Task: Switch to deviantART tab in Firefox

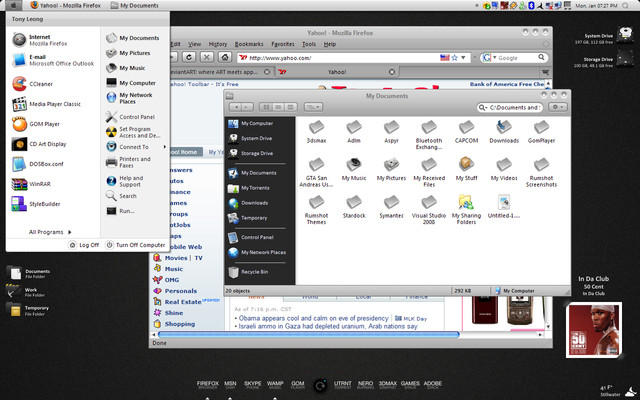Action: (x=221, y=72)
